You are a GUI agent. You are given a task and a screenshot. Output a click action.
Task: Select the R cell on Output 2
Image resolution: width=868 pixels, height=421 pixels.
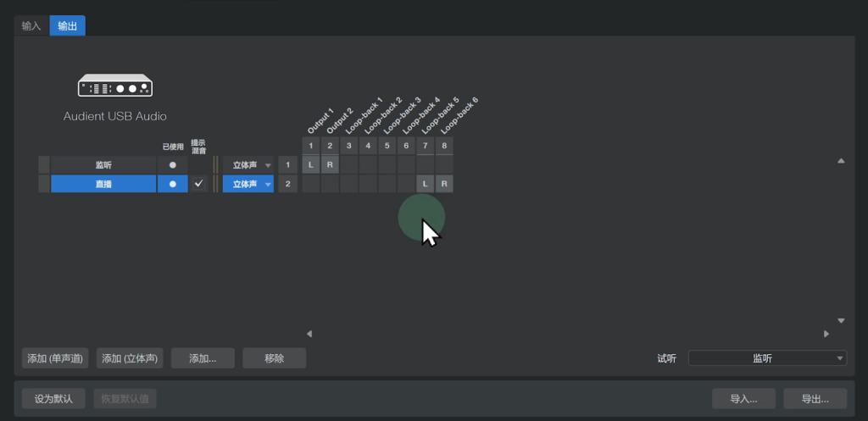coord(330,164)
